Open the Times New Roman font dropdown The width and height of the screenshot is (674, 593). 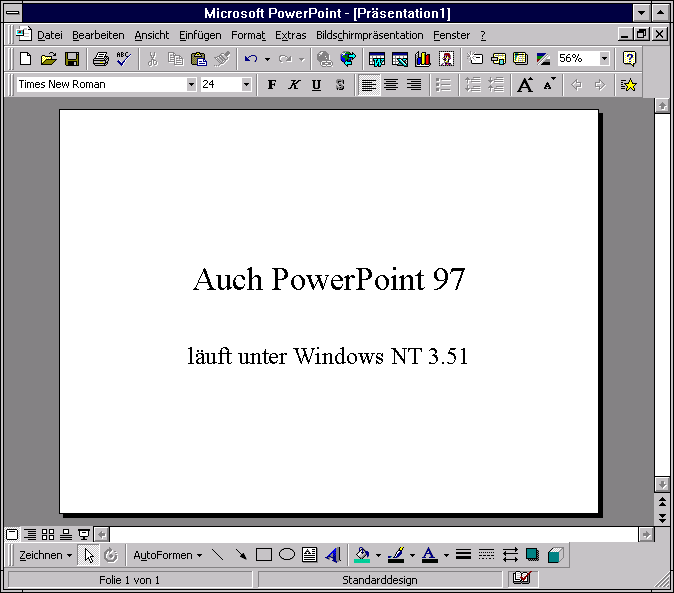(191, 84)
